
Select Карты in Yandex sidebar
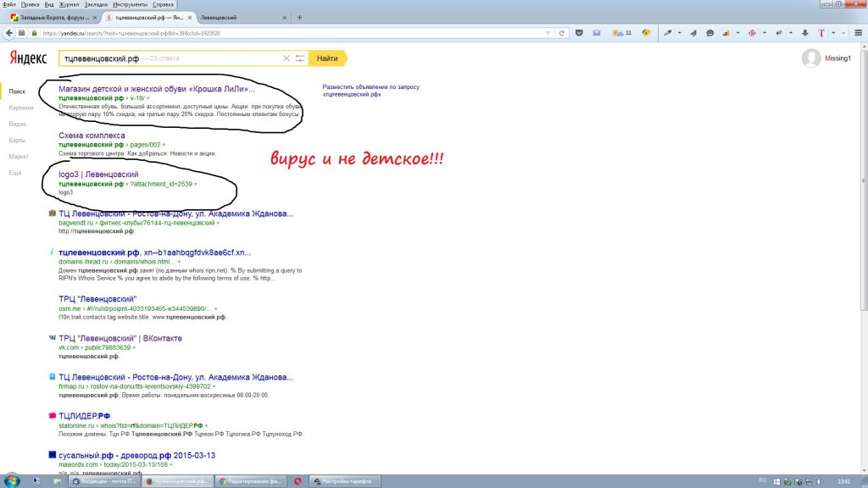(17, 141)
